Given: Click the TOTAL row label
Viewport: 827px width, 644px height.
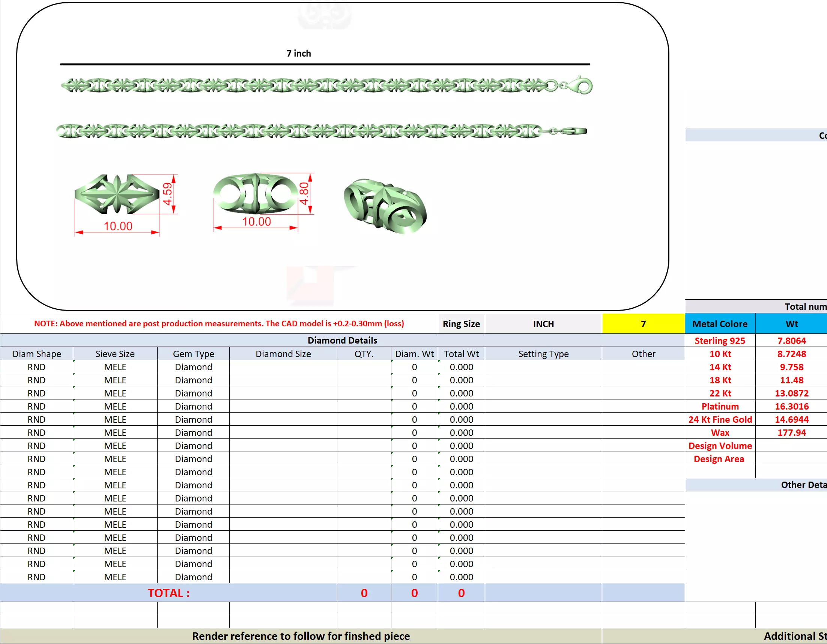Looking at the screenshot, I should tap(168, 593).
